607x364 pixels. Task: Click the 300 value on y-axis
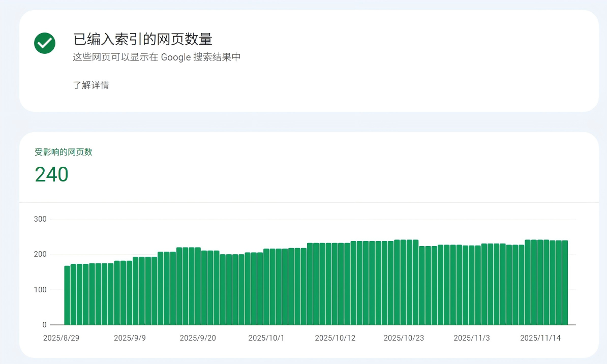40,219
